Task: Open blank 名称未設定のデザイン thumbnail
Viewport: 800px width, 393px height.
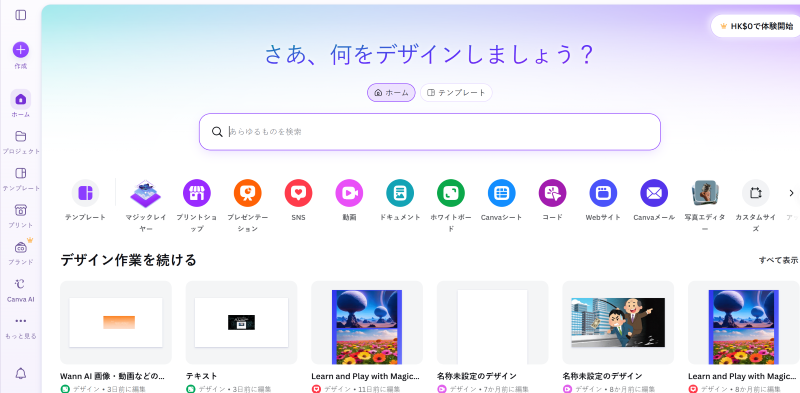Action: [x=492, y=323]
